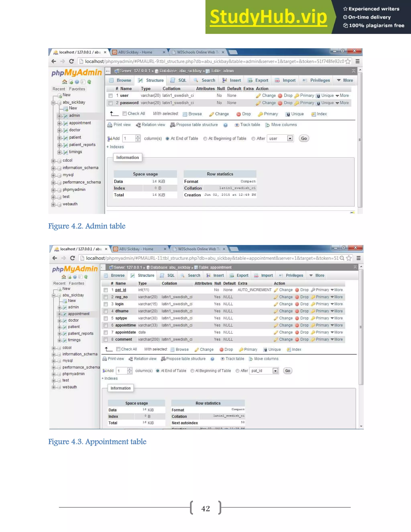
Task: Click Go button in Admin add-column form
Action: (304, 139)
